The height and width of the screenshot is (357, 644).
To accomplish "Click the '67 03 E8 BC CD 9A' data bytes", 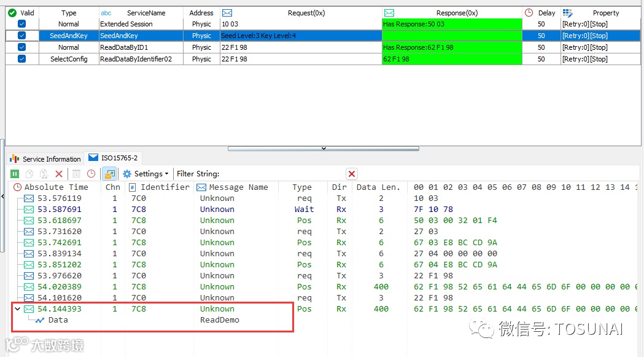I will [x=456, y=243].
